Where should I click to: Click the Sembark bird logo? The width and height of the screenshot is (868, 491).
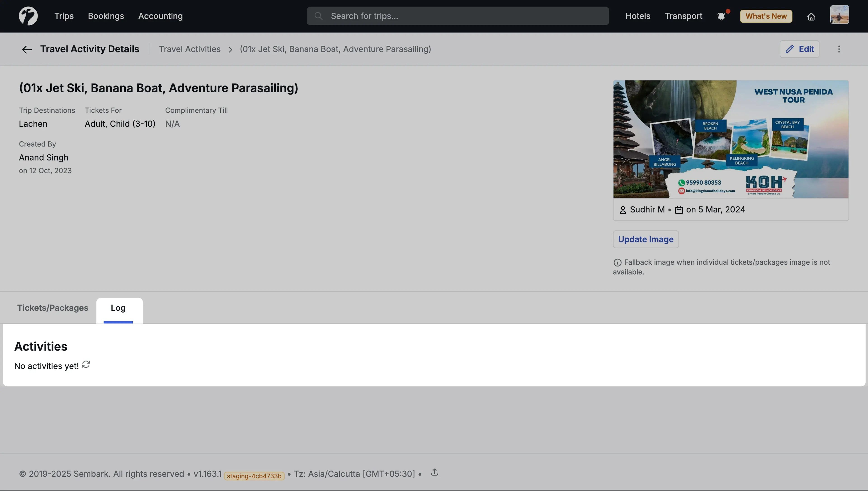(28, 16)
